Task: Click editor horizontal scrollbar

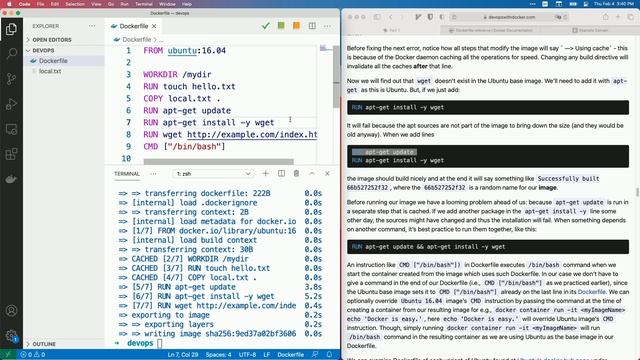Action: click(x=218, y=162)
